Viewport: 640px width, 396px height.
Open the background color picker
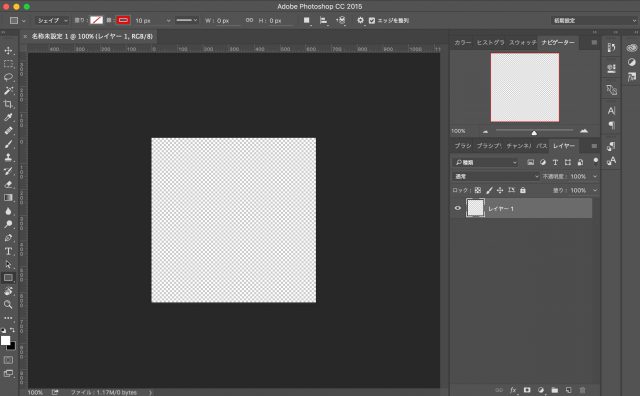point(12,347)
